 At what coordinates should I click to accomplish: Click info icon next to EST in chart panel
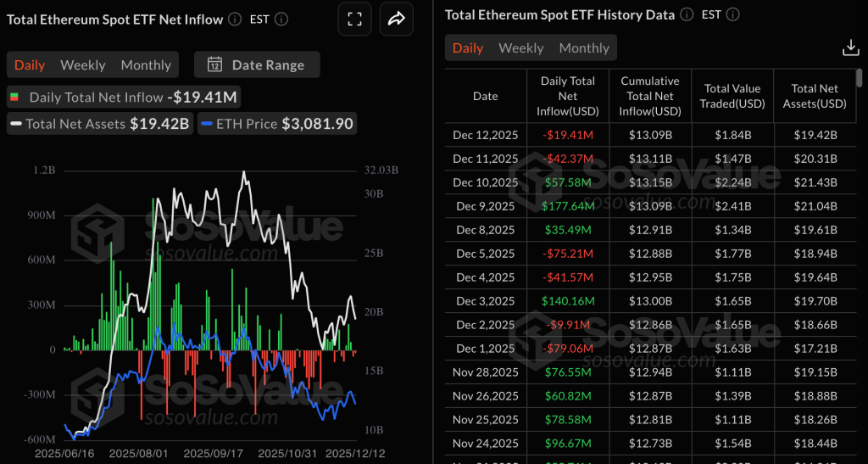(281, 19)
